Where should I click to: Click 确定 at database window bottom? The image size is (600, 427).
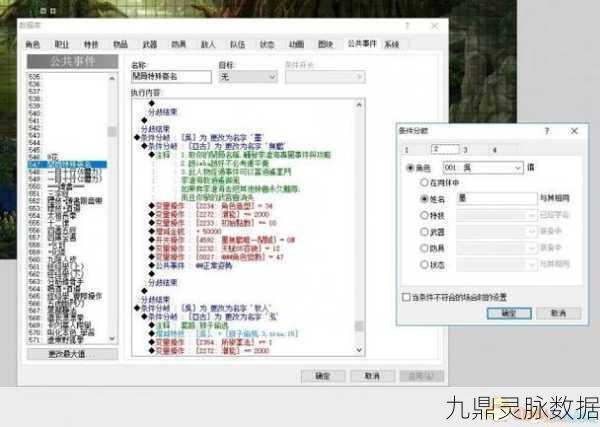coord(323,376)
